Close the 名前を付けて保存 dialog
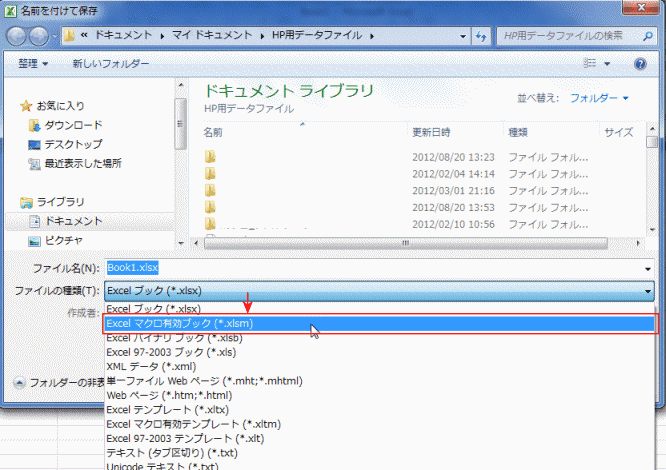 [x=641, y=7]
